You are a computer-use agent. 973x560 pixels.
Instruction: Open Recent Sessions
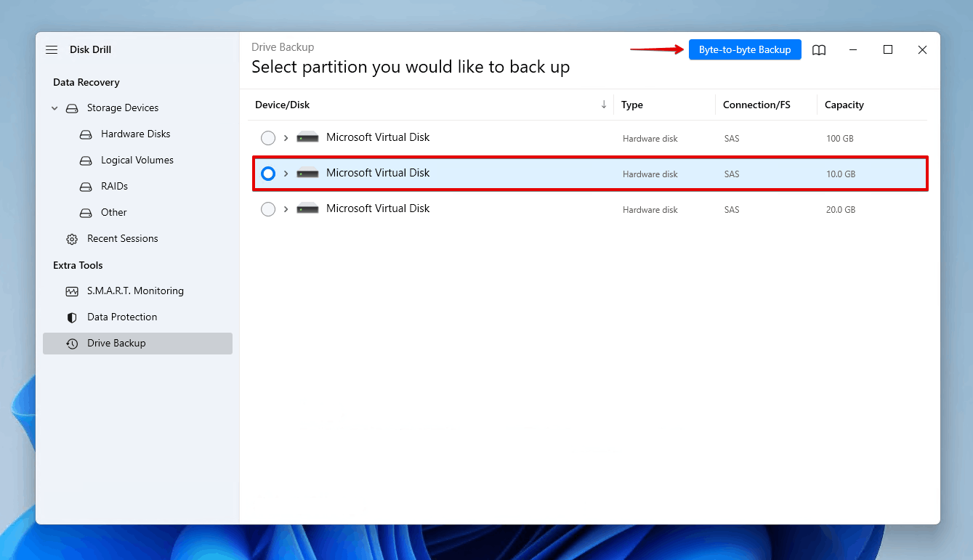click(123, 238)
